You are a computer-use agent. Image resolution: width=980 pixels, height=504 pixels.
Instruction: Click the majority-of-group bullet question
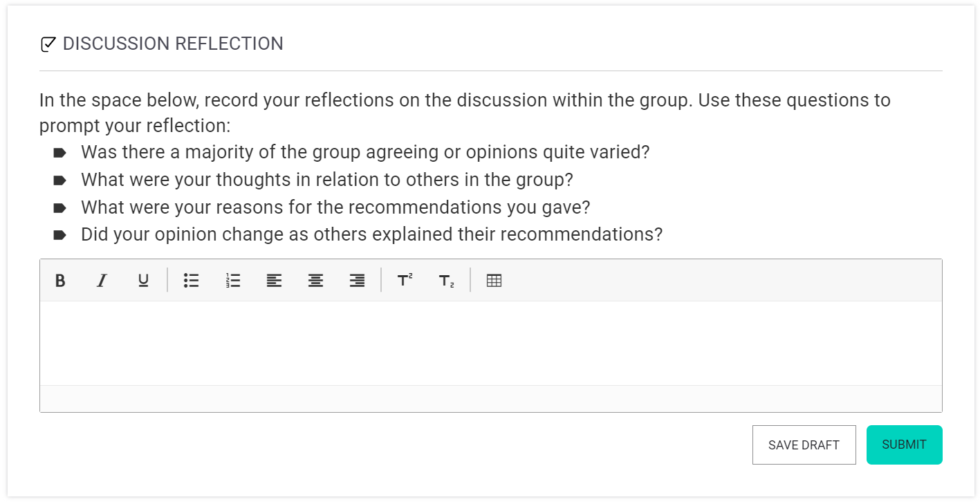pyautogui.click(x=365, y=152)
